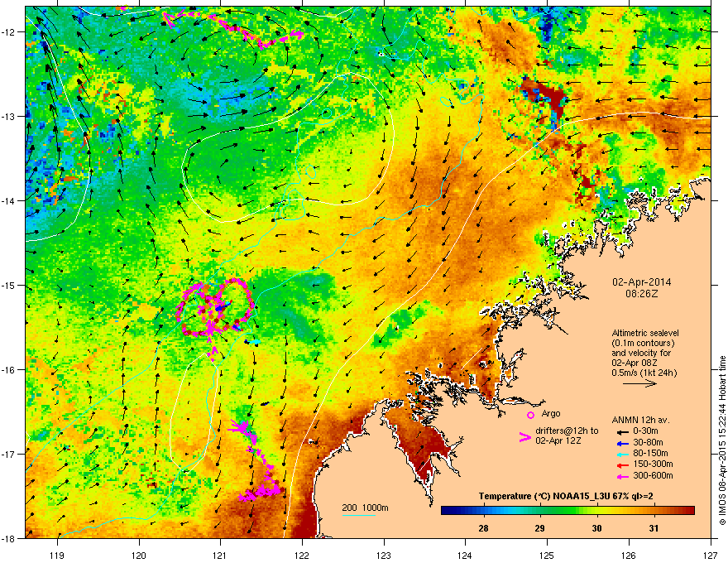Click the '0.5m/s (1kt 24h)' text
The image size is (728, 563).
point(644,373)
